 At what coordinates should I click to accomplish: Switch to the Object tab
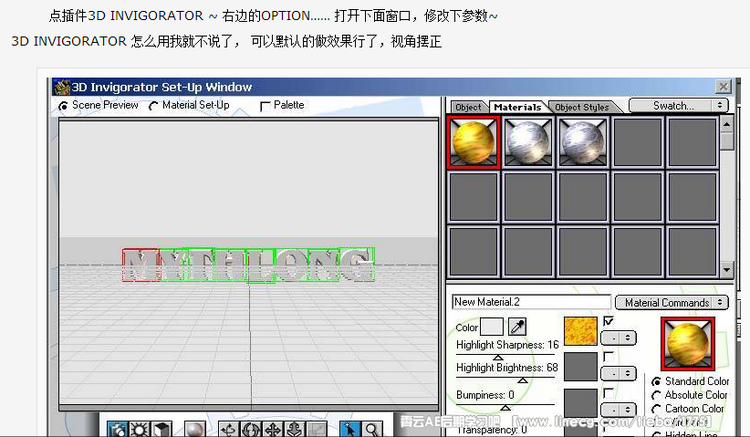(468, 107)
